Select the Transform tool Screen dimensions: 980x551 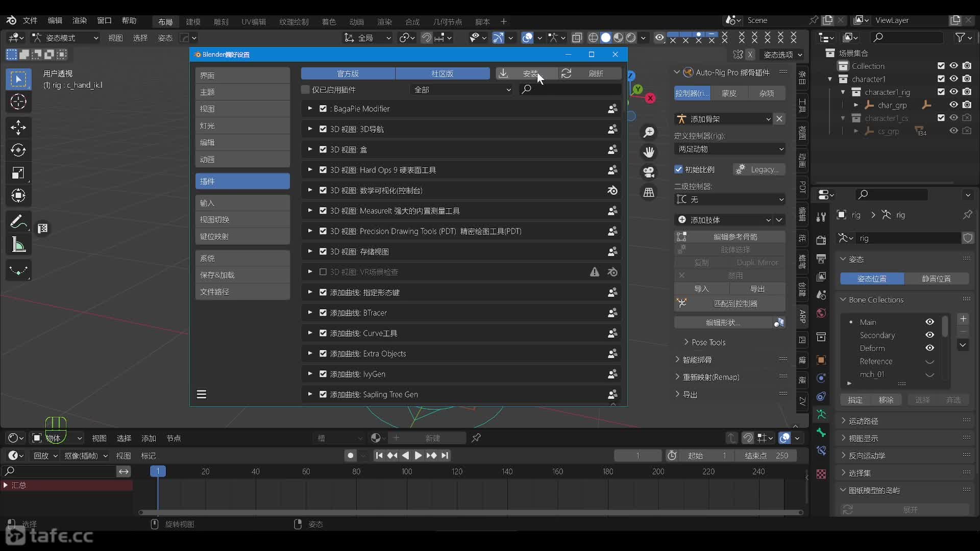(x=18, y=196)
